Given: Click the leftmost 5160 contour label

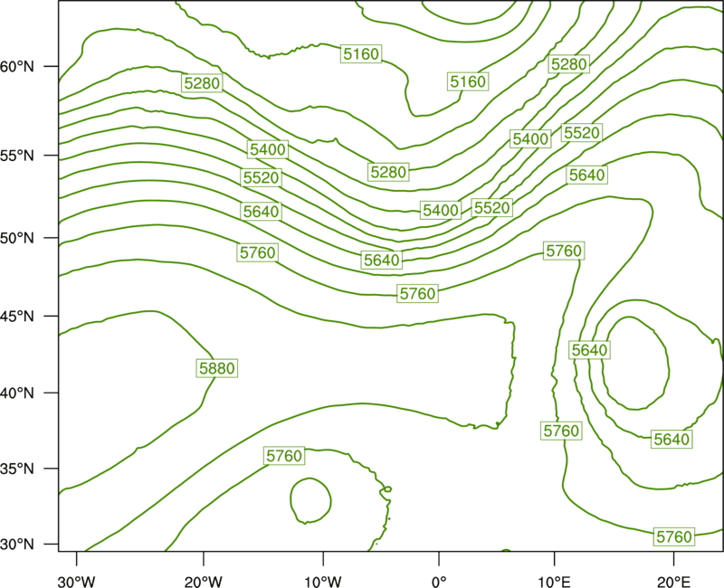Looking at the screenshot, I should coord(361,54).
